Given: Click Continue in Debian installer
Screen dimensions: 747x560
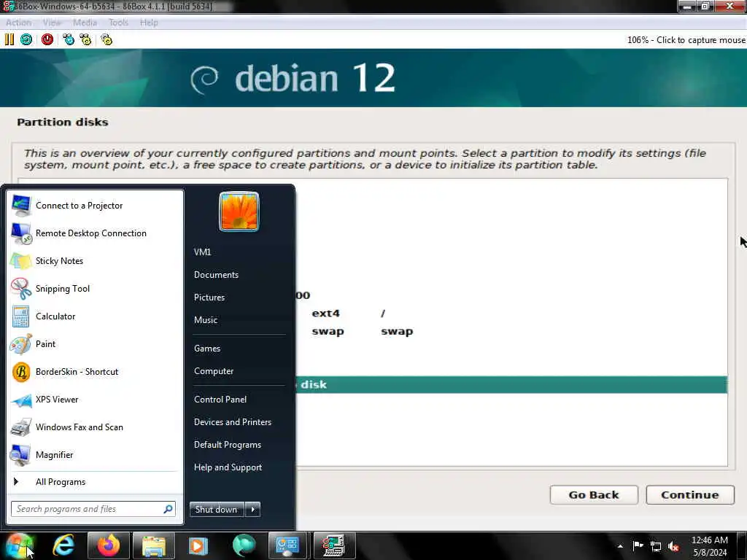Looking at the screenshot, I should [x=690, y=495].
